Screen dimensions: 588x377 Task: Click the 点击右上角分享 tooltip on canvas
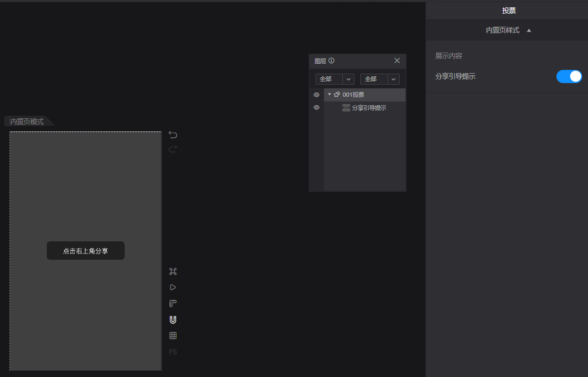click(86, 251)
